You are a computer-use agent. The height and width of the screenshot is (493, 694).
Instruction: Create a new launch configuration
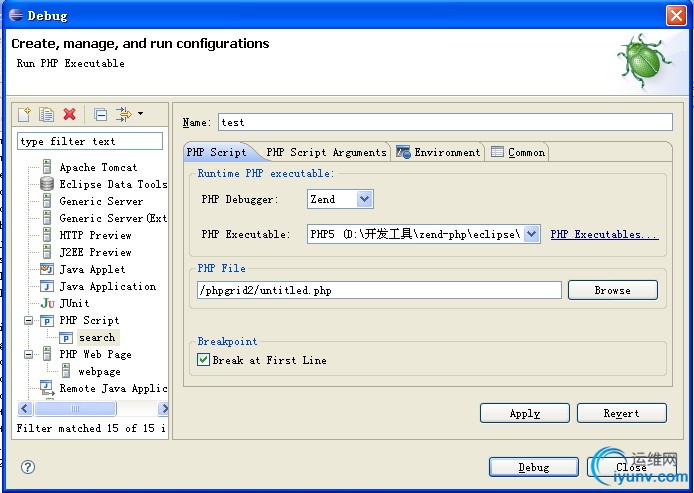point(24,114)
